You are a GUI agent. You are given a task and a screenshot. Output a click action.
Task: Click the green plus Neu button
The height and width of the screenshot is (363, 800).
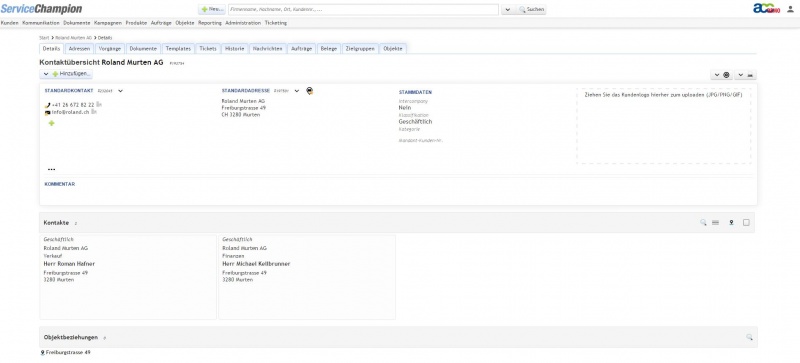point(212,9)
